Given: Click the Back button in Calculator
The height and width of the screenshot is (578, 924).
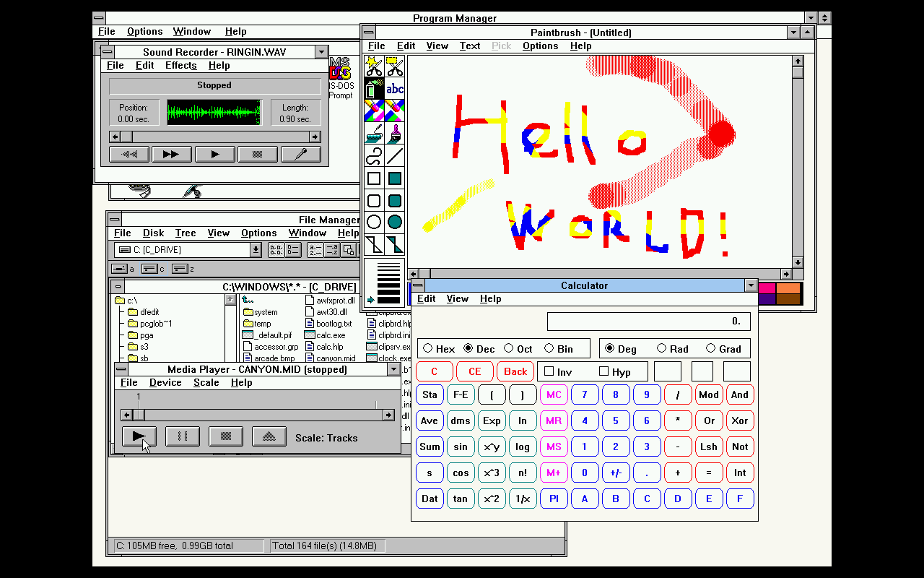Looking at the screenshot, I should pyautogui.click(x=515, y=371).
